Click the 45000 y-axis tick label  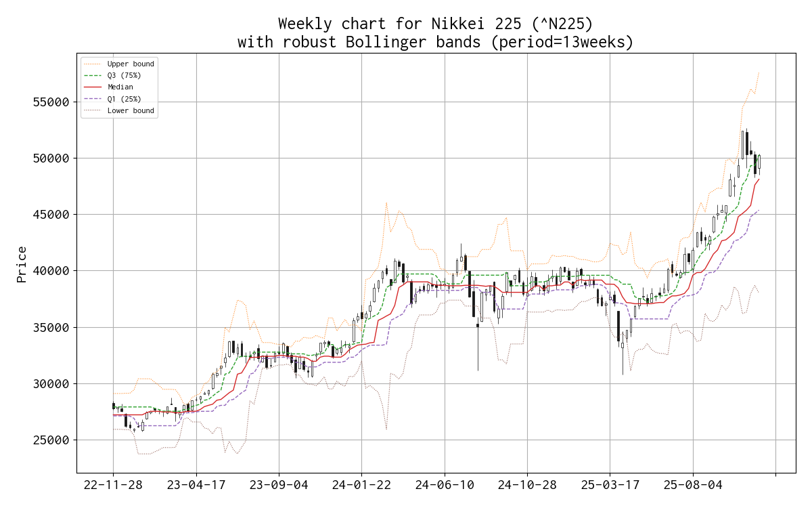(x=51, y=215)
